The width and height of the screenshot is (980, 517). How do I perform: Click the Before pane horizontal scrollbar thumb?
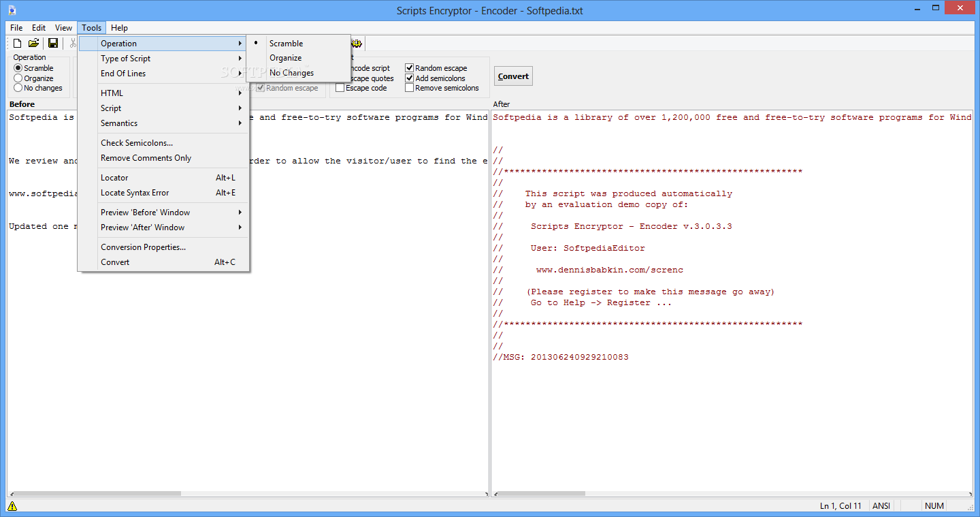click(x=99, y=494)
